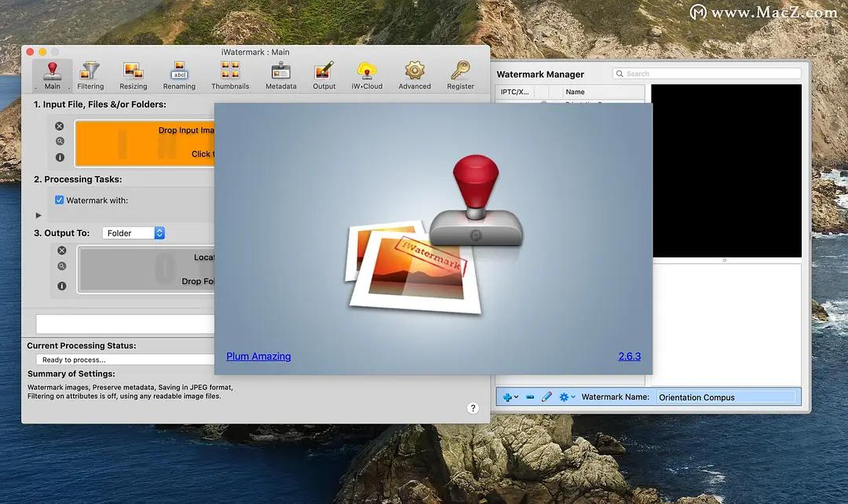Go to the iW•Cloud pane
Viewport: 848px width, 504px height.
367,75
